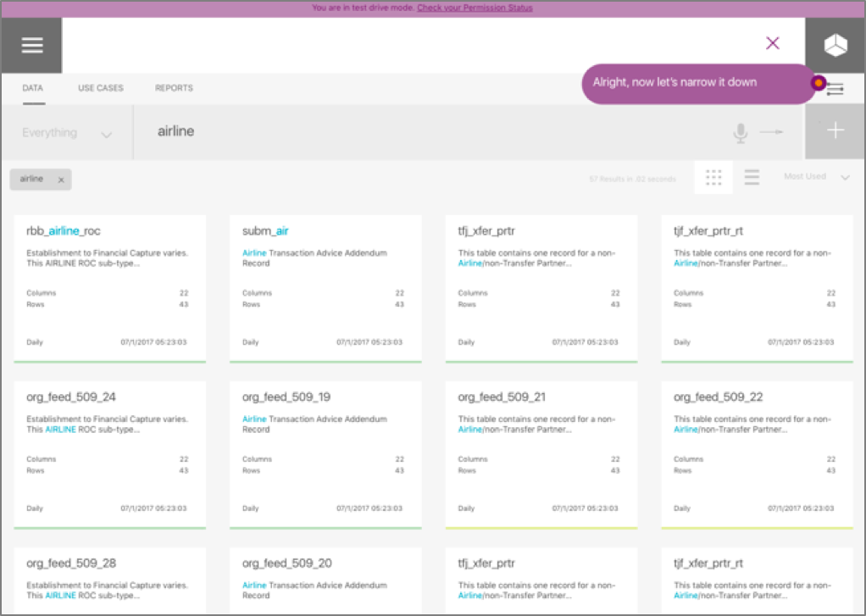Open the rbb_airline_roc table card

coord(110,288)
